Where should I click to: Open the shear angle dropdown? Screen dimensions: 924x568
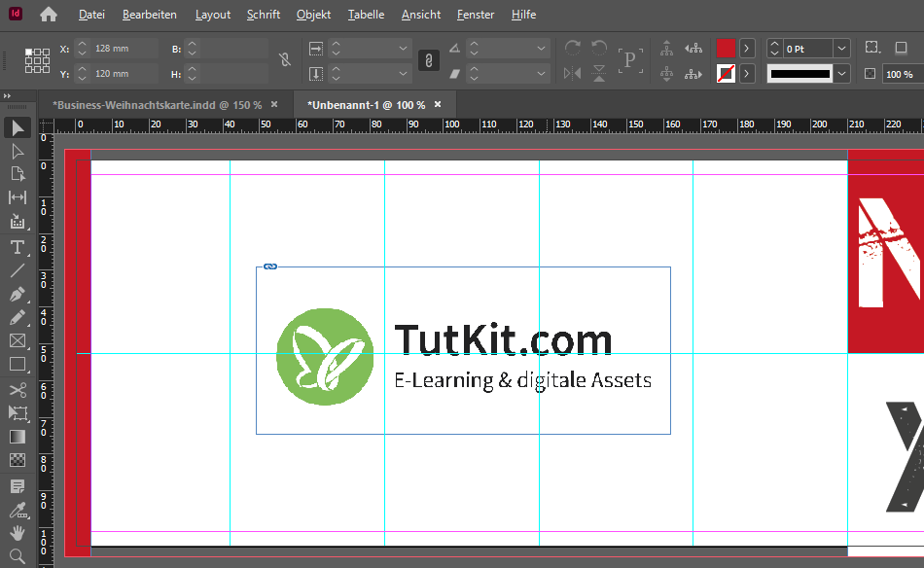click(541, 74)
